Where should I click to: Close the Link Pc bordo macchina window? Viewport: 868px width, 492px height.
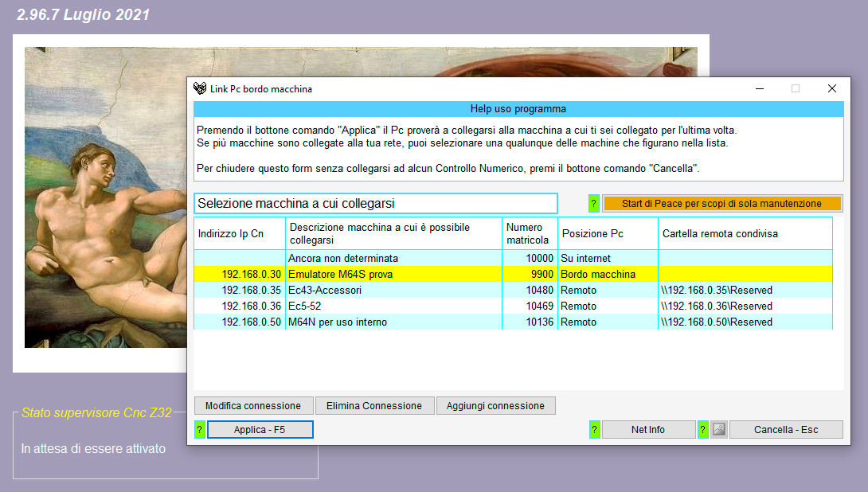coord(831,88)
